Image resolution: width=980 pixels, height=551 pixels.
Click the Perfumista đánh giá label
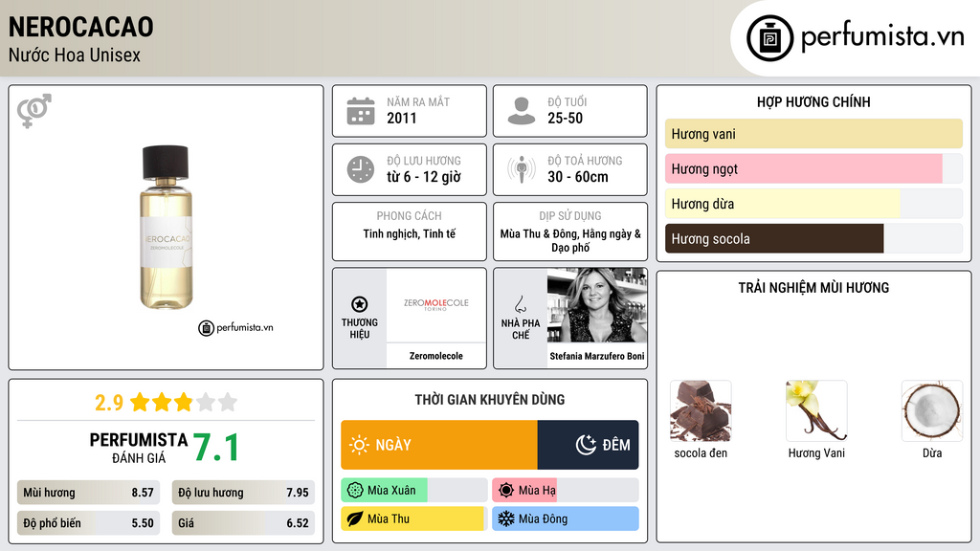tap(139, 448)
